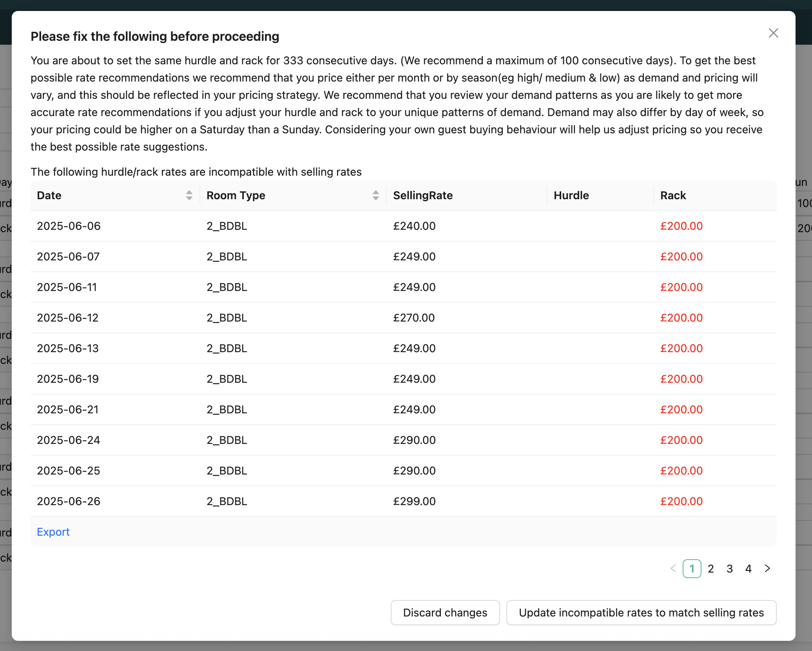This screenshot has height=651, width=812.
Task: Select the 2025-06-24 row
Action: tap(404, 440)
